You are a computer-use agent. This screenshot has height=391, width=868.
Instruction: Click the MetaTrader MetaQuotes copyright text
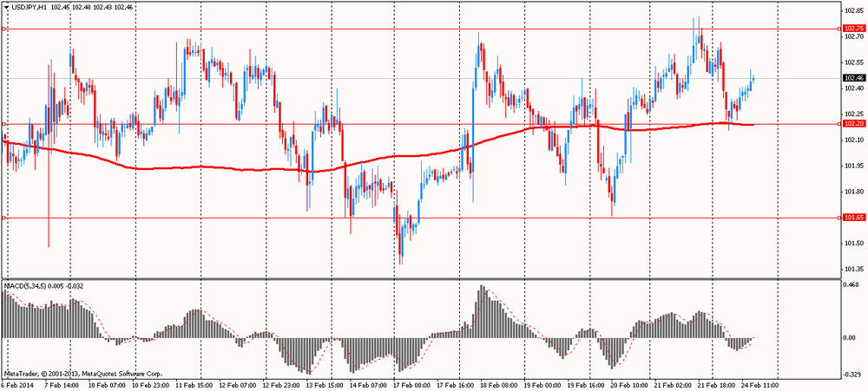coord(83,374)
